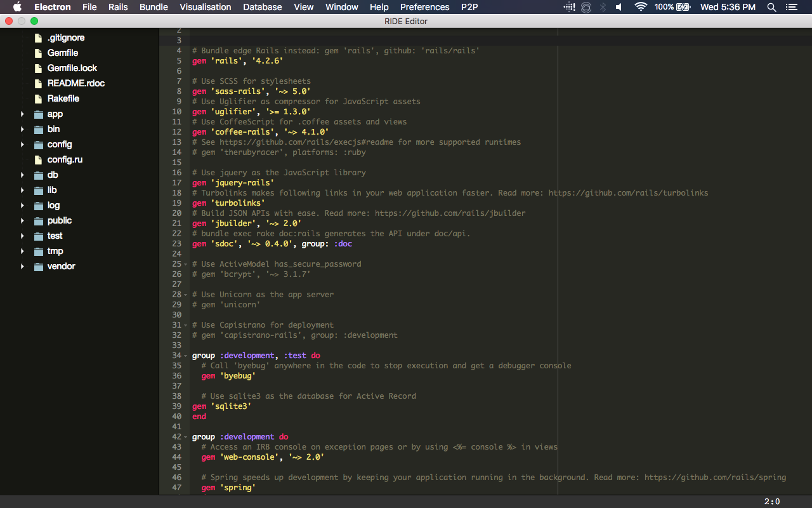
Task: Select Gemfile.lock in the file tree
Action: point(72,68)
